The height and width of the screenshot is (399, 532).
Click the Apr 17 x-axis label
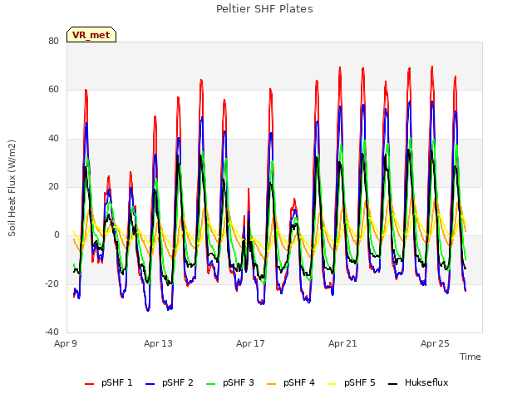pyautogui.click(x=250, y=343)
